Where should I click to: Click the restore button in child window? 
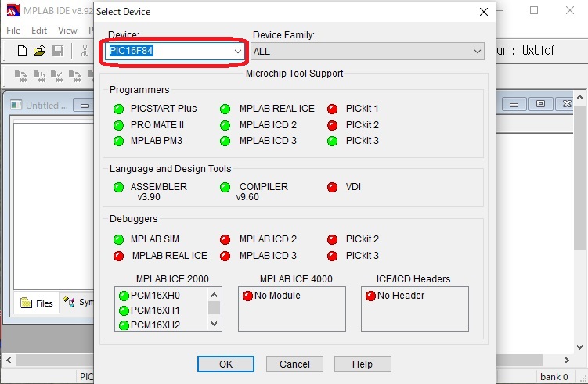tap(540, 104)
